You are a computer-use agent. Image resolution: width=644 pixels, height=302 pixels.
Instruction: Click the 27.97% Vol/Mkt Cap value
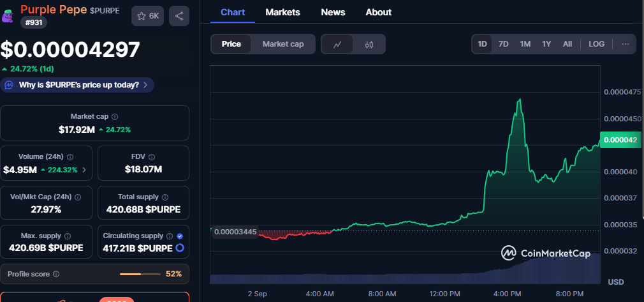(46, 209)
